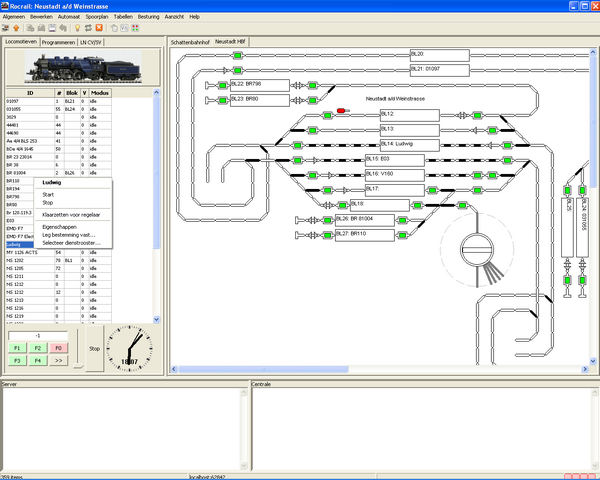Viewport: 600px width, 480px height.
Task: Click the steam locomotive preview image
Action: point(79,67)
